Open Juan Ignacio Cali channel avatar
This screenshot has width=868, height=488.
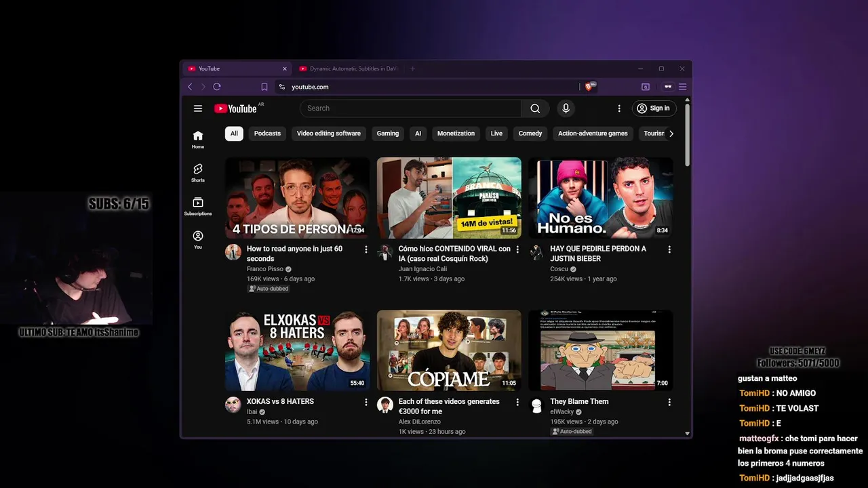(385, 252)
